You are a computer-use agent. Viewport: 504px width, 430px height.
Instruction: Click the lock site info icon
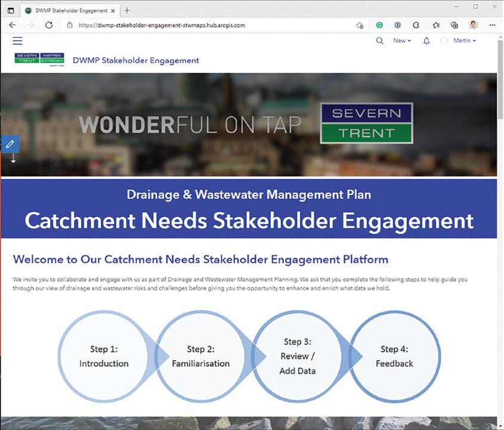pos(69,25)
